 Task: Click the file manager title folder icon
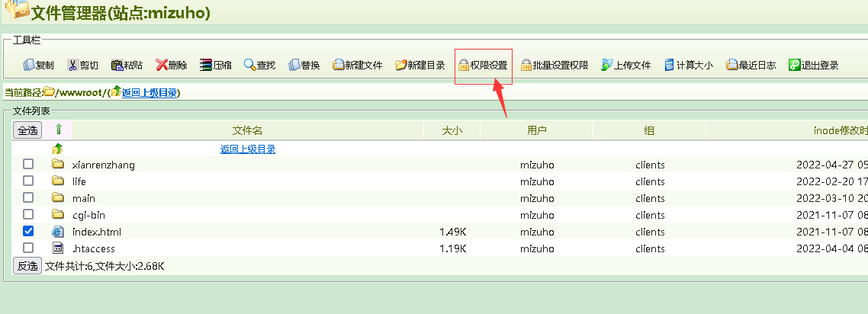pos(17,8)
